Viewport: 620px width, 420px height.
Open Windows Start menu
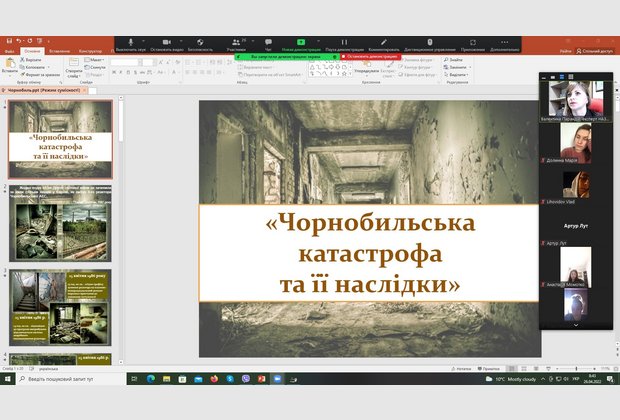(8, 379)
